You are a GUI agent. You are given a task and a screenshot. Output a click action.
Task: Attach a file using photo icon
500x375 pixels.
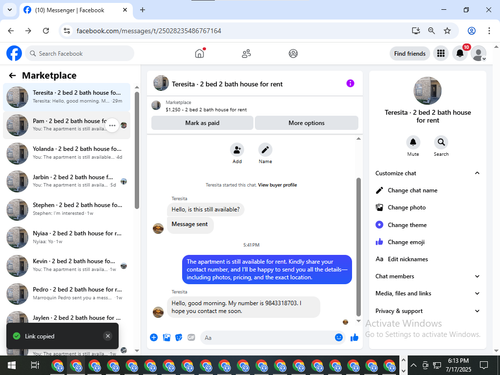tap(166, 337)
